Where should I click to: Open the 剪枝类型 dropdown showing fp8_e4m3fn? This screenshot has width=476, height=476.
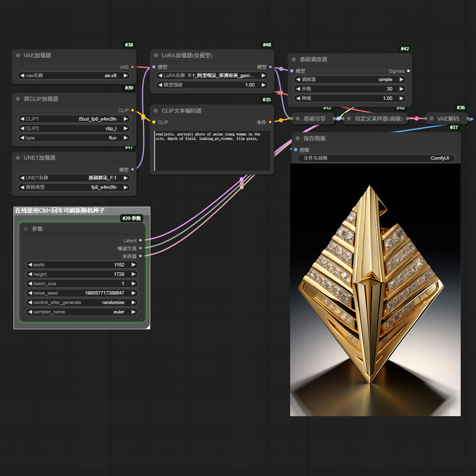pos(74,187)
